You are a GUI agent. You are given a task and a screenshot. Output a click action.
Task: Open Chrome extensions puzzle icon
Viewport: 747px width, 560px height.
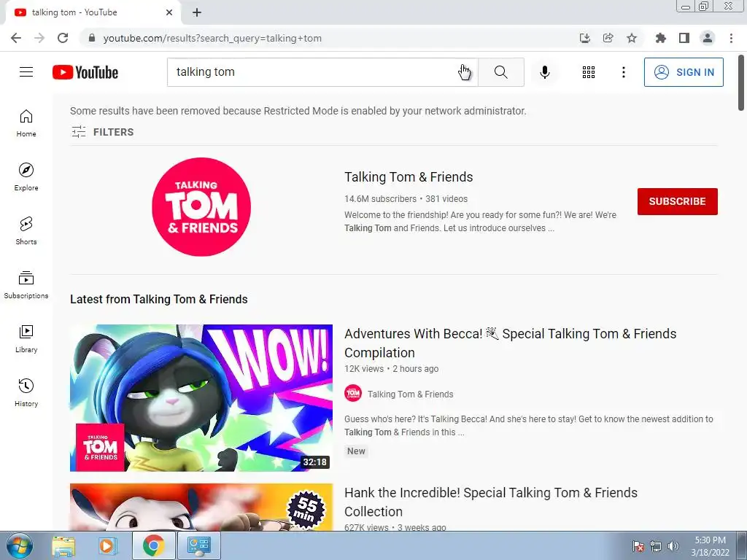[x=660, y=38]
